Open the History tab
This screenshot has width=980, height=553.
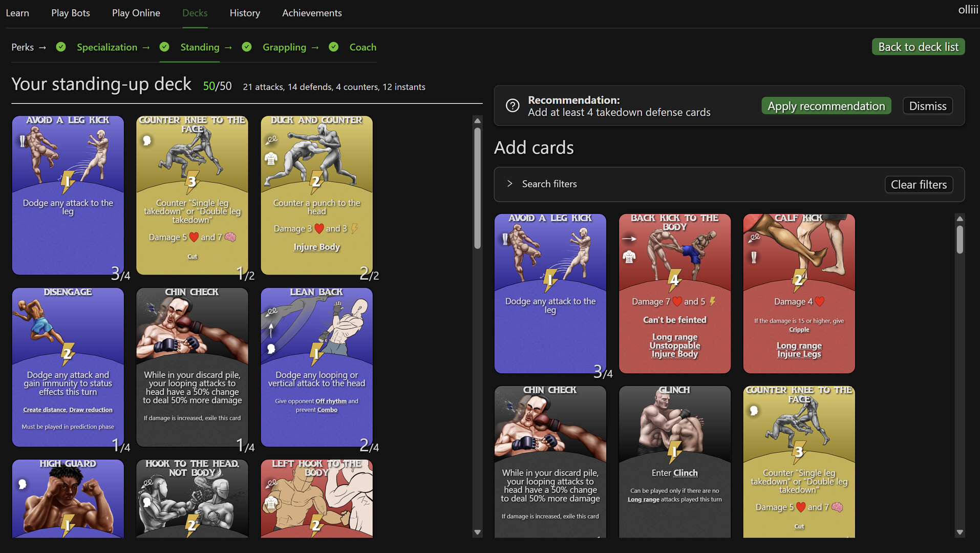click(244, 13)
